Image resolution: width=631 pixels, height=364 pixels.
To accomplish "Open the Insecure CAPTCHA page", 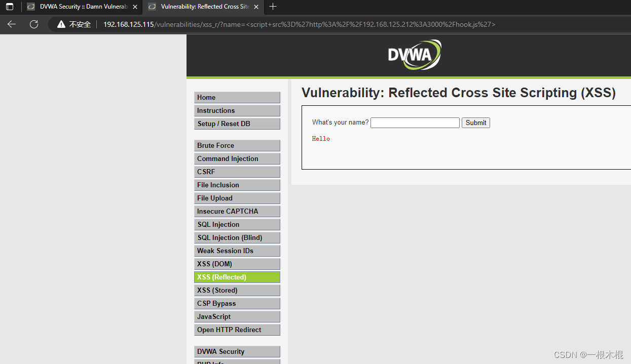I will click(237, 211).
